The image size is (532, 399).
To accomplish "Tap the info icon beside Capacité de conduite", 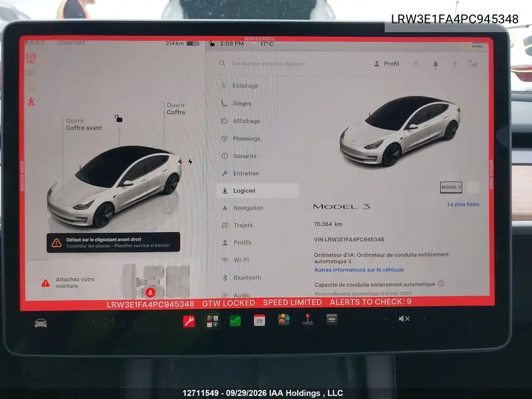I will (441, 284).
